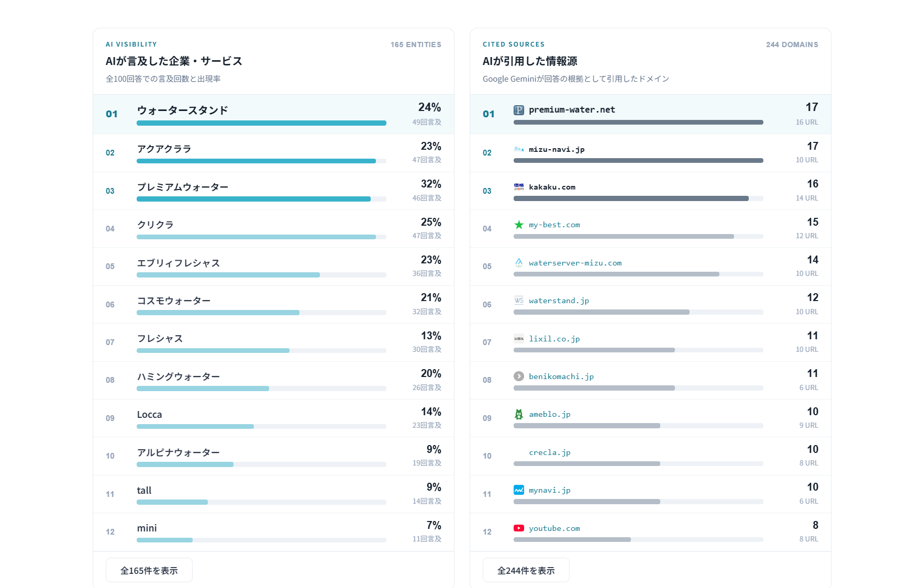
Task: Click the kakaku.com favicon
Action: tap(518, 187)
